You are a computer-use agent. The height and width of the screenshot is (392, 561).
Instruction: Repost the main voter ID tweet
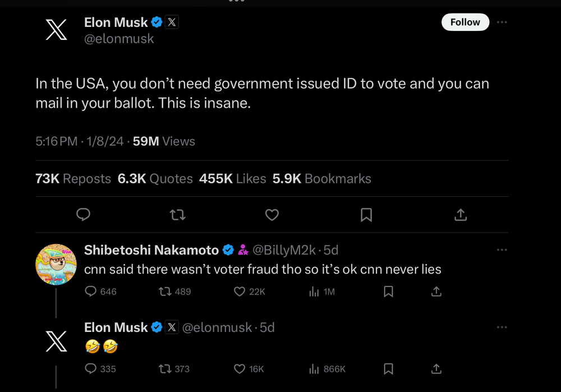click(178, 215)
